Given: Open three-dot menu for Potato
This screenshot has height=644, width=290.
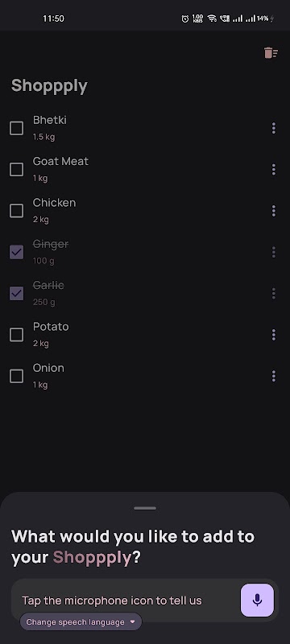Looking at the screenshot, I should 274,335.
